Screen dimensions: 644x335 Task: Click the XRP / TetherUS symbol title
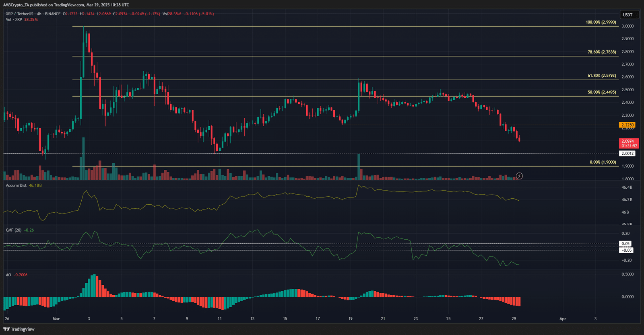(19, 14)
